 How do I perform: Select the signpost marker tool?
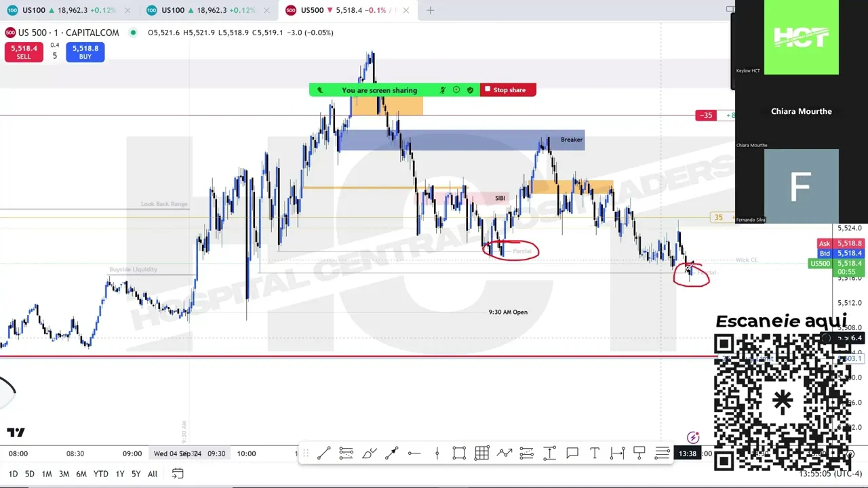(x=639, y=453)
